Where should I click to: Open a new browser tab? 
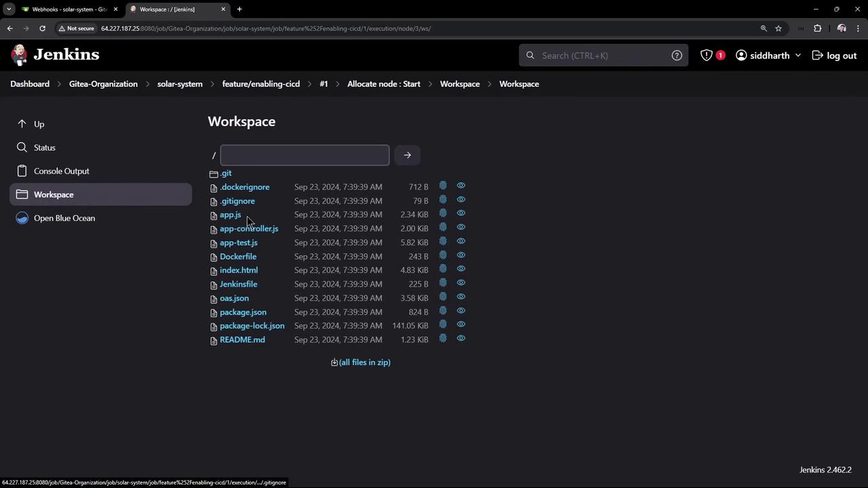click(x=239, y=9)
